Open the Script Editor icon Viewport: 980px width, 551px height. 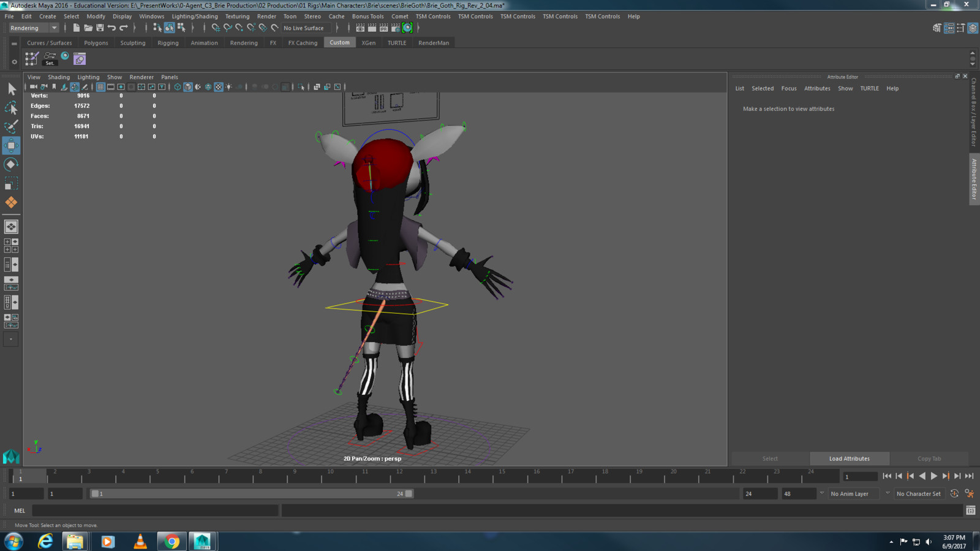[970, 511]
